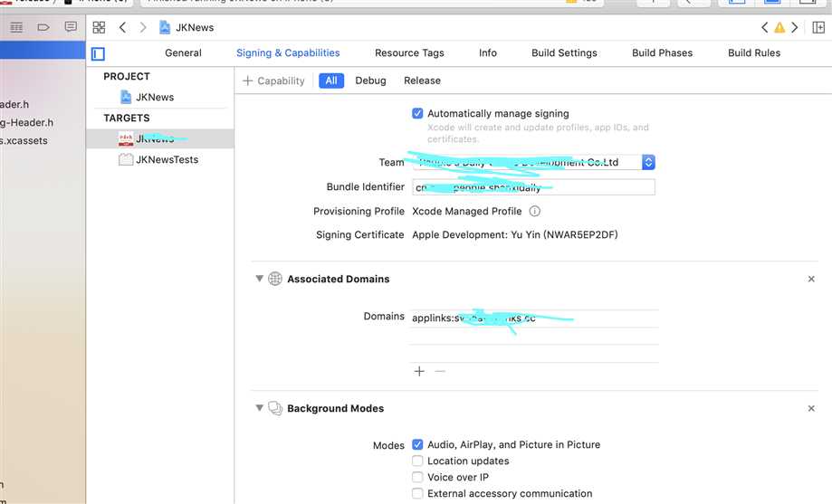Remove the Background Modes capability

pyautogui.click(x=811, y=408)
